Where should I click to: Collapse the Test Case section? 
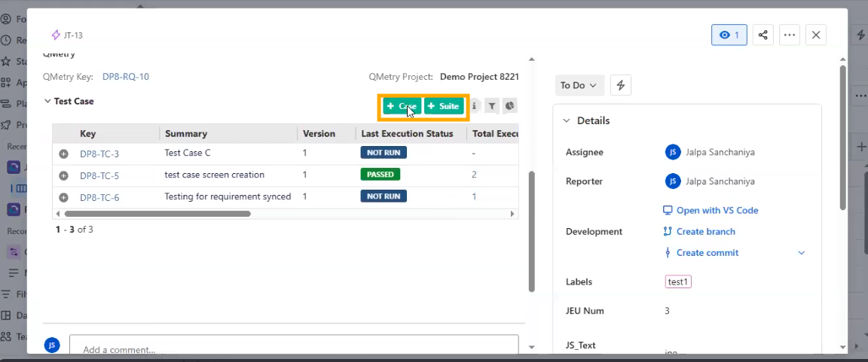coord(47,101)
